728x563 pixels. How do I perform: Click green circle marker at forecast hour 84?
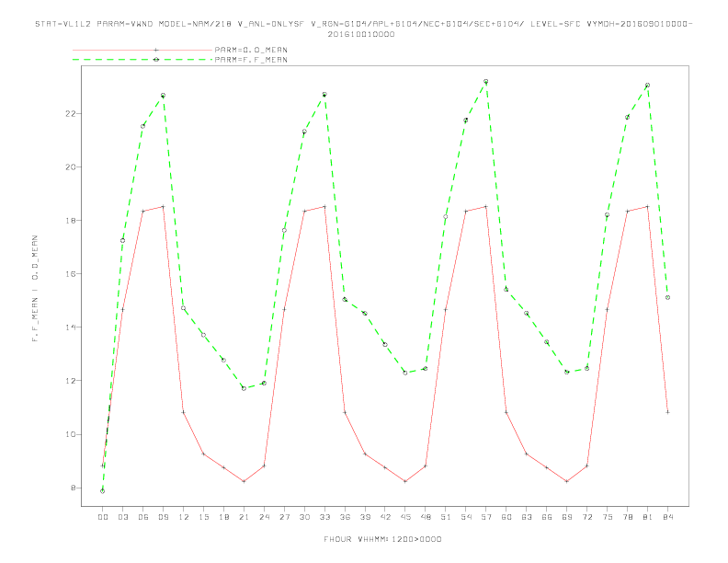coord(667,297)
